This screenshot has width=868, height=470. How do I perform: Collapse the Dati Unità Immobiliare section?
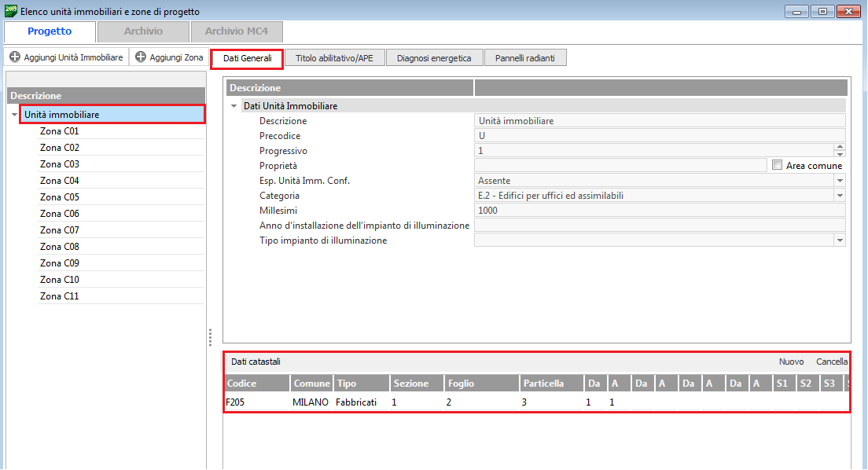(x=234, y=106)
